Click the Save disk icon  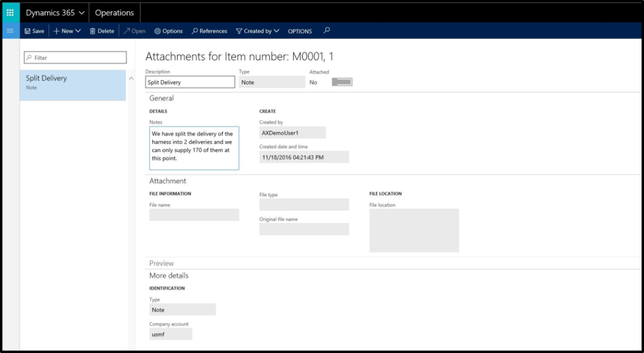[28, 31]
